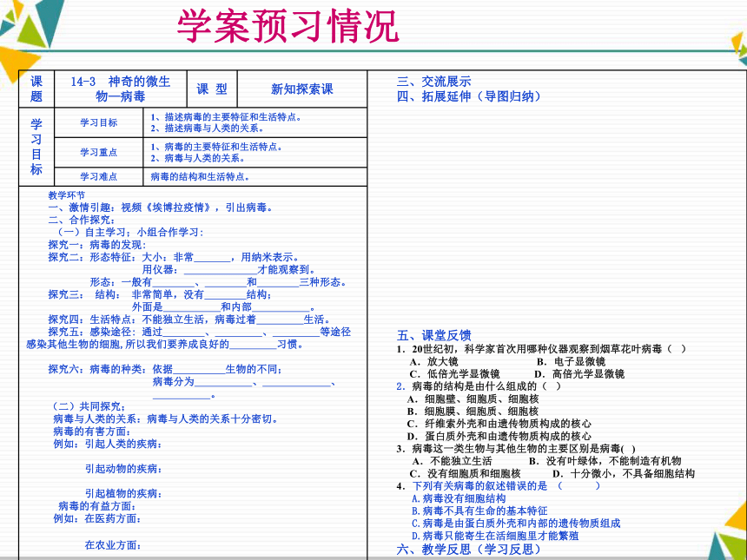Select question "4. 下列有关病毒的叙述错误的是"
Viewport: 747px width, 560px height.
coord(499,486)
